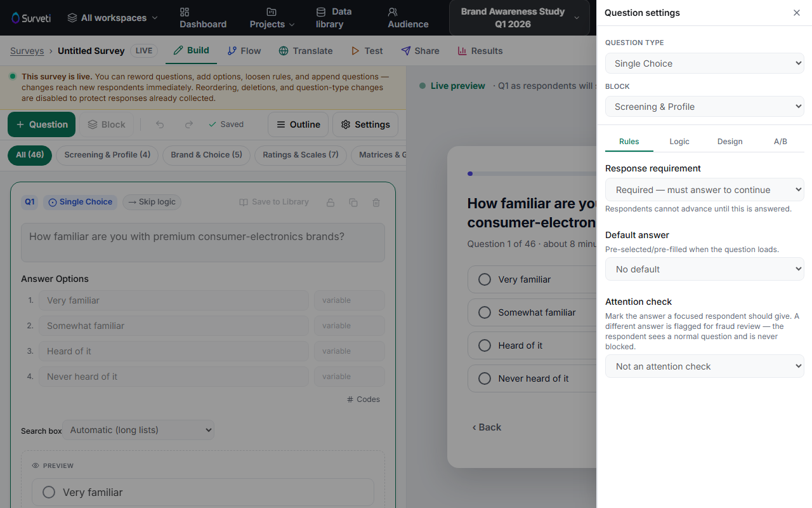Click the trash delete icon on Q1

pyautogui.click(x=376, y=203)
